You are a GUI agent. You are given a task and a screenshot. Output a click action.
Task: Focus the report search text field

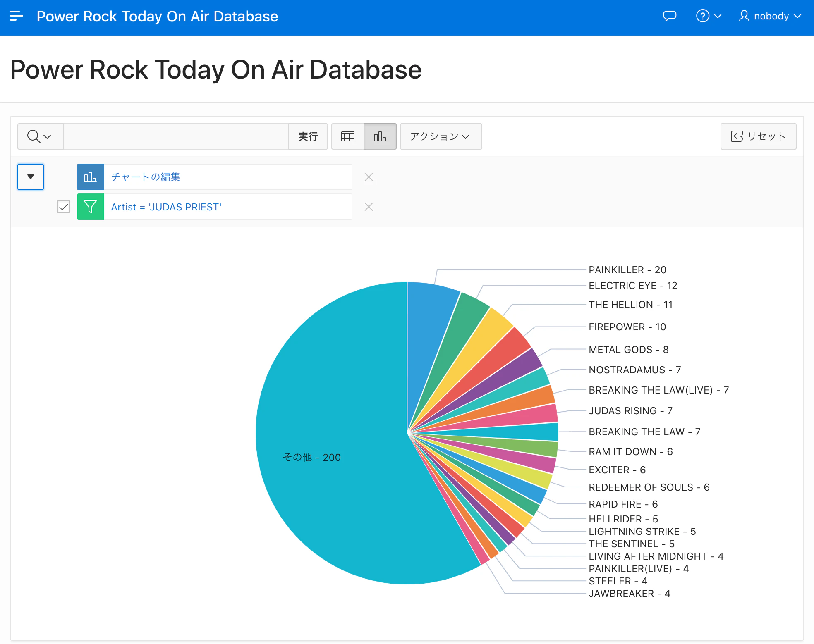[x=175, y=136]
